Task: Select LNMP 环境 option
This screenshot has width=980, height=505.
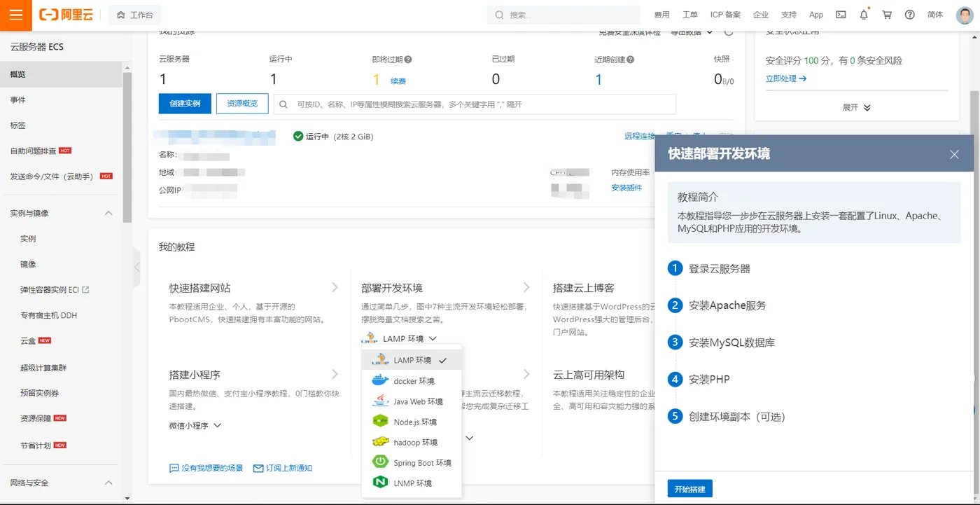Action: click(x=412, y=483)
